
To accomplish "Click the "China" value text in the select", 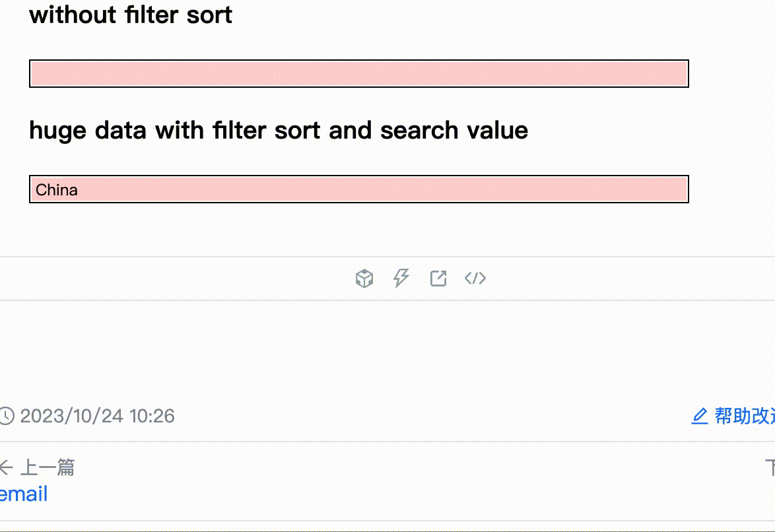I will [57, 190].
